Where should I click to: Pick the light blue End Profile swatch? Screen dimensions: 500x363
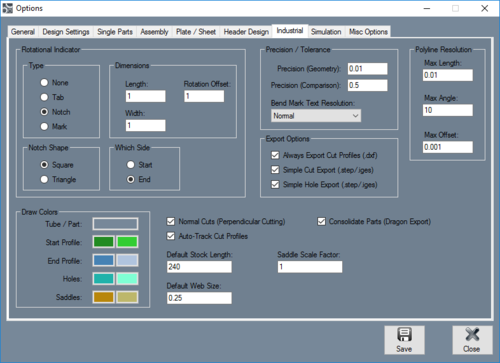(127, 260)
